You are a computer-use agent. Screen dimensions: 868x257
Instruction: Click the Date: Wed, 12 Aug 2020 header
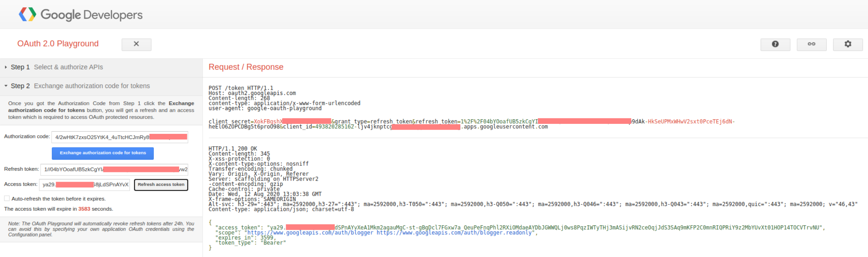point(265,194)
